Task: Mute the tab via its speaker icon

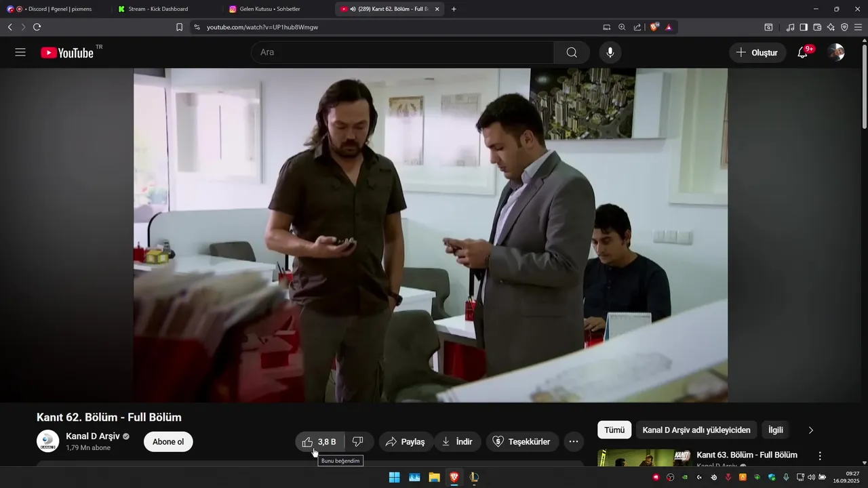Action: [x=353, y=9]
